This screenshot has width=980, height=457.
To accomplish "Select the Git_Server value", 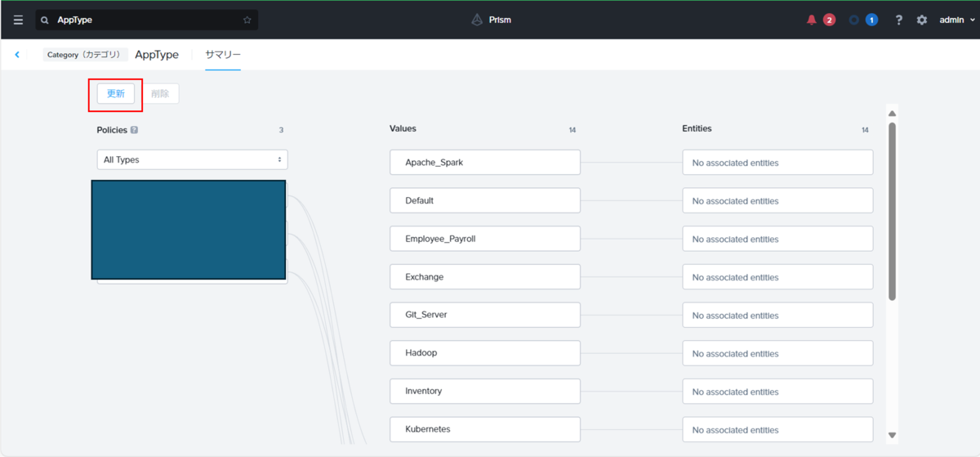I will coord(485,315).
